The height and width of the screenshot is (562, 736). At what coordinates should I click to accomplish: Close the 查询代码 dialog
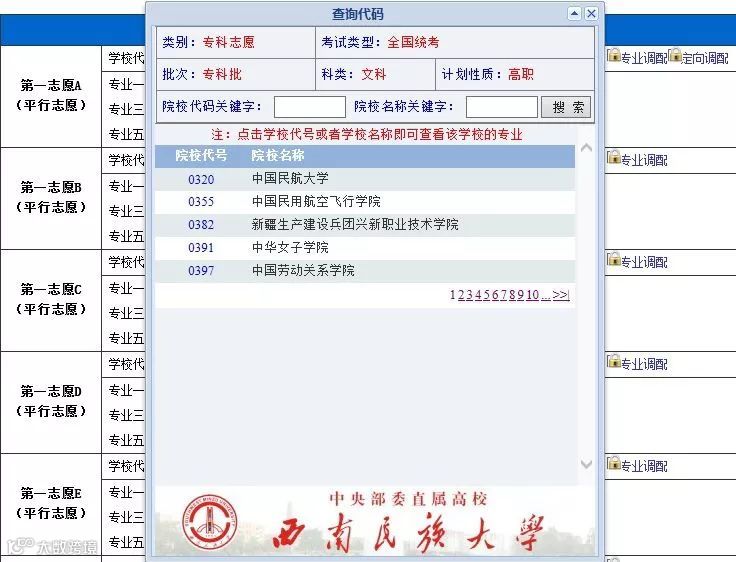click(x=591, y=14)
